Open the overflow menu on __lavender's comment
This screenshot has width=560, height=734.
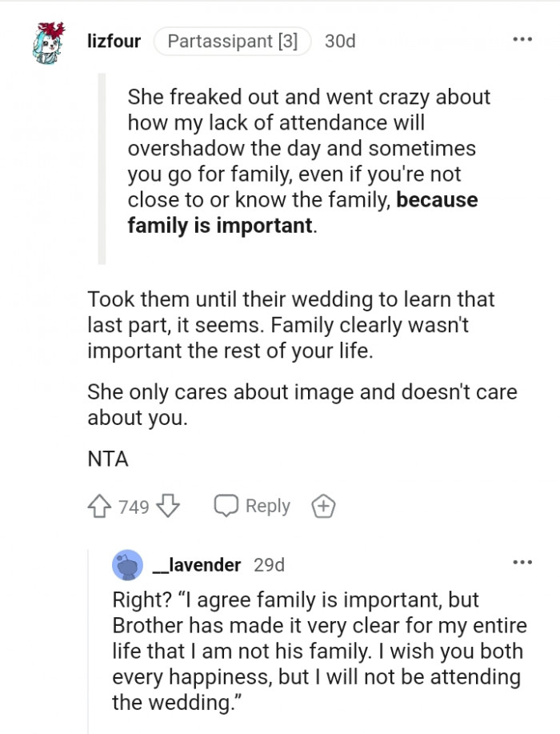click(522, 561)
